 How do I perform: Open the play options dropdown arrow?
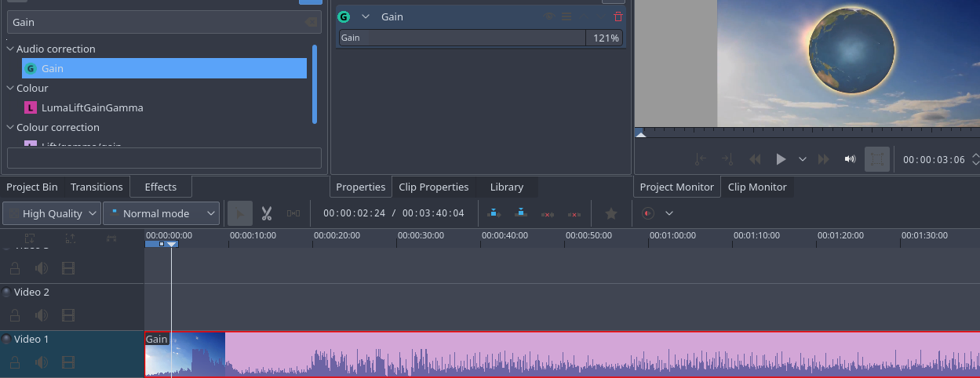click(x=803, y=159)
